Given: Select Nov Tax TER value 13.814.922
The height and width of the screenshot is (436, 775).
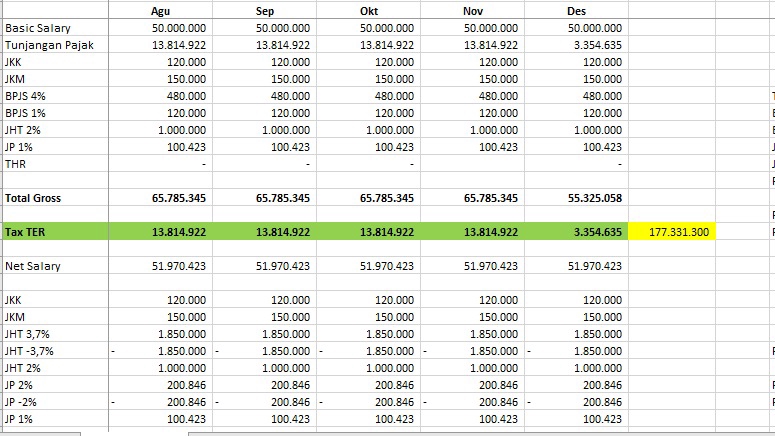Looking at the screenshot, I should 473,232.
